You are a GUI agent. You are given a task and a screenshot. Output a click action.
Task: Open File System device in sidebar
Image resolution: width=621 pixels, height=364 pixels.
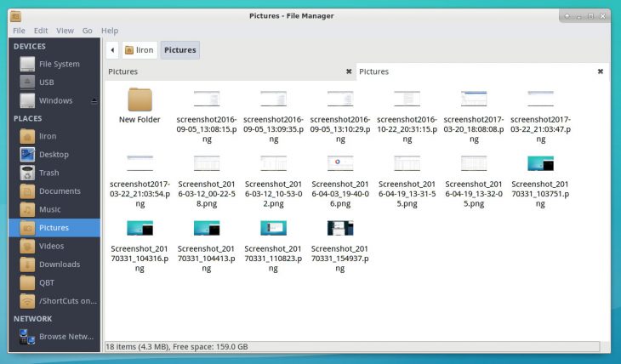54,64
